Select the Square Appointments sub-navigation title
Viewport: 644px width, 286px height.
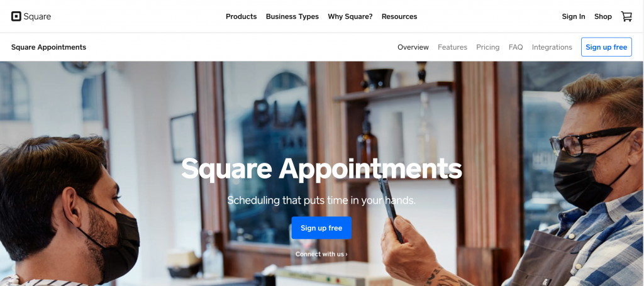click(x=48, y=47)
